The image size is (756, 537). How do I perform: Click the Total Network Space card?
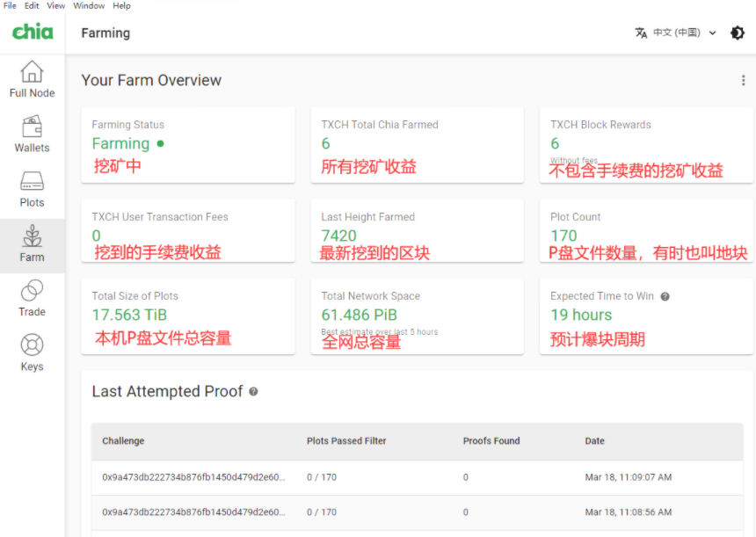point(417,316)
